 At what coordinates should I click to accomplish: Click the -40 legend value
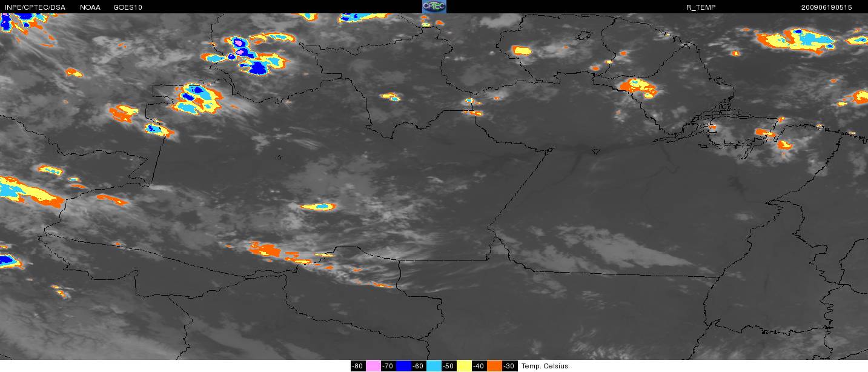point(479,366)
